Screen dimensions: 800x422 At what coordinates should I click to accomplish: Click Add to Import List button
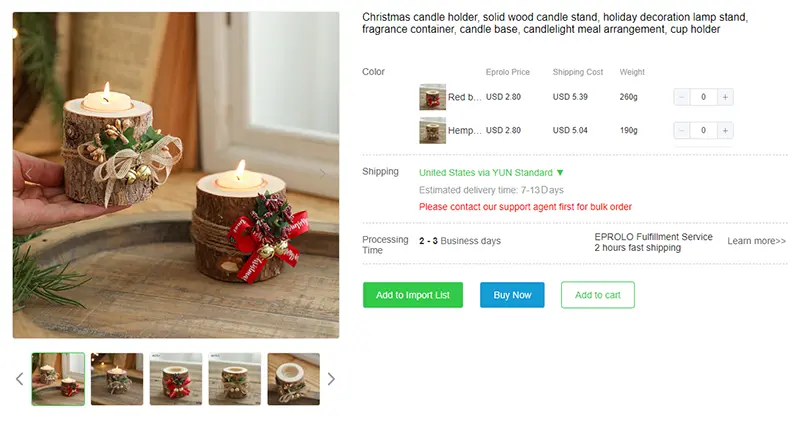(x=413, y=295)
